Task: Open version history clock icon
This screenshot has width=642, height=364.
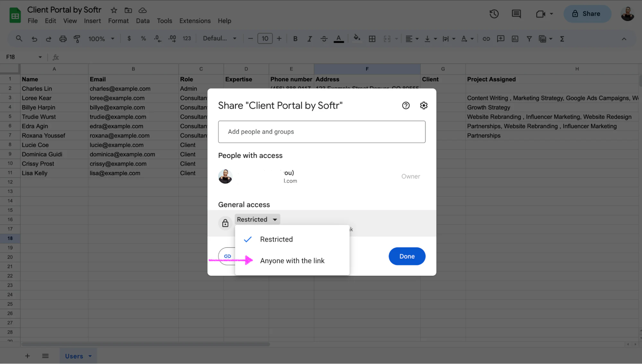Action: [x=494, y=14]
